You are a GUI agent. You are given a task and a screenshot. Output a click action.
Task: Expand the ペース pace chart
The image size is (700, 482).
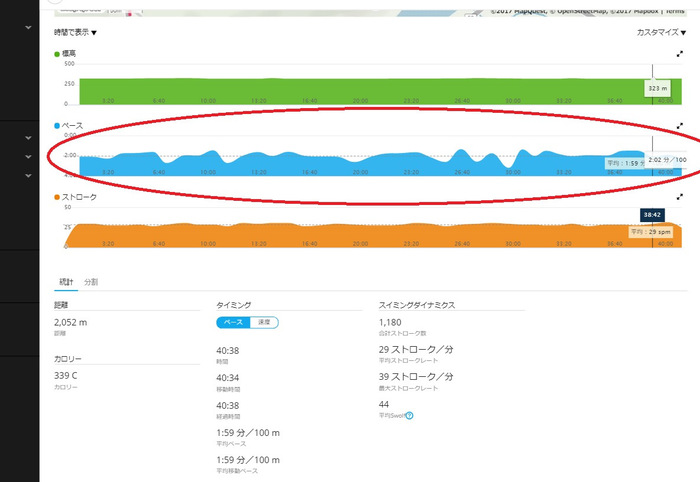point(679,126)
